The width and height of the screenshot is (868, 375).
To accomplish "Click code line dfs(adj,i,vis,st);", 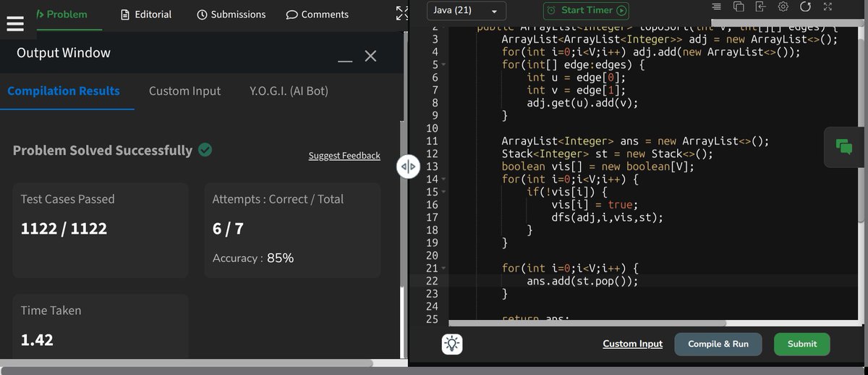I will click(x=606, y=217).
